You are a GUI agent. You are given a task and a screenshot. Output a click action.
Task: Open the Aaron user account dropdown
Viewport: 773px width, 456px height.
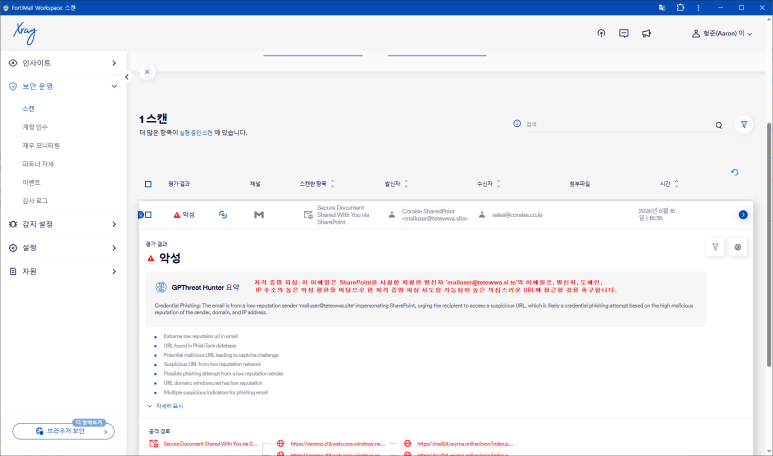click(x=722, y=34)
